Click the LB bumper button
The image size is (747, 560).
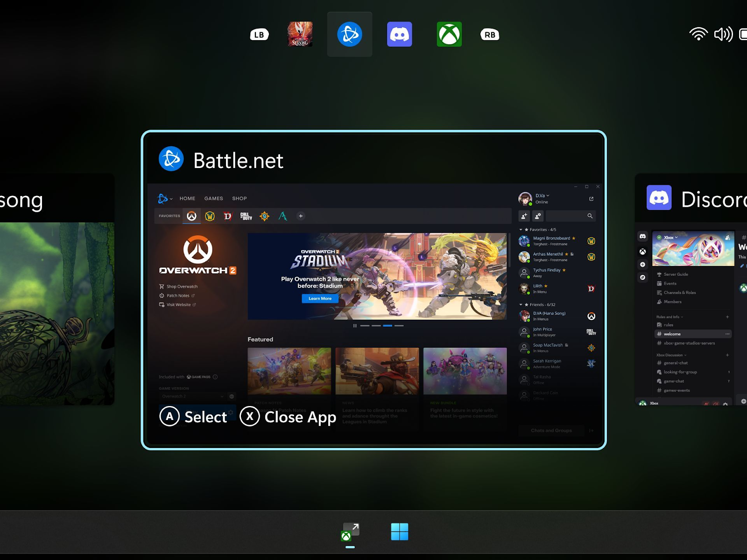(259, 35)
